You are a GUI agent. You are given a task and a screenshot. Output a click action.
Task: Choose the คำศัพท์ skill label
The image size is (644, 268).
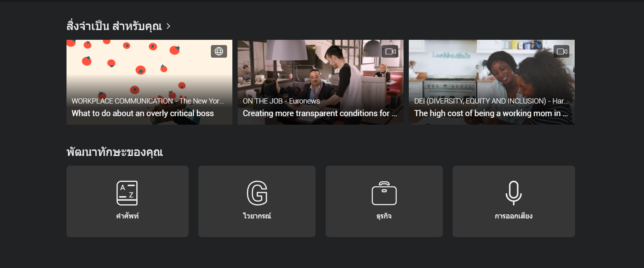click(127, 216)
